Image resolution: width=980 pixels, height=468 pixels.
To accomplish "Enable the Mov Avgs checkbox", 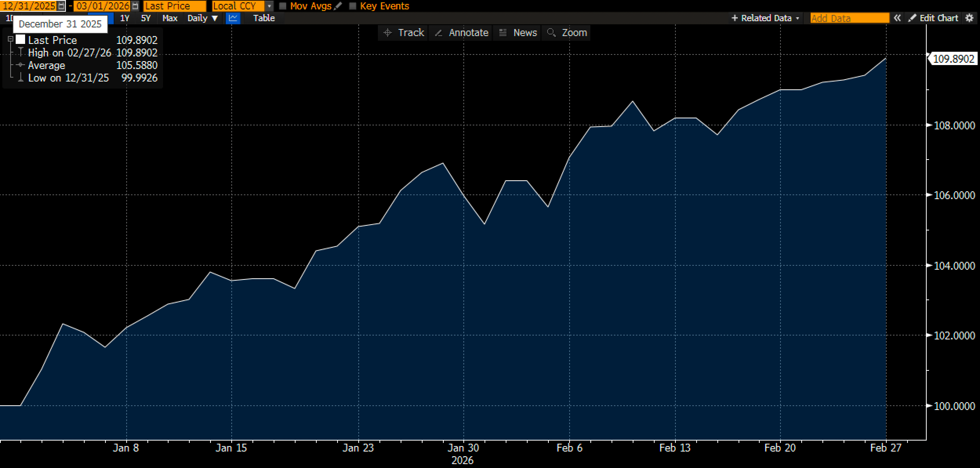I will click(x=283, y=6).
